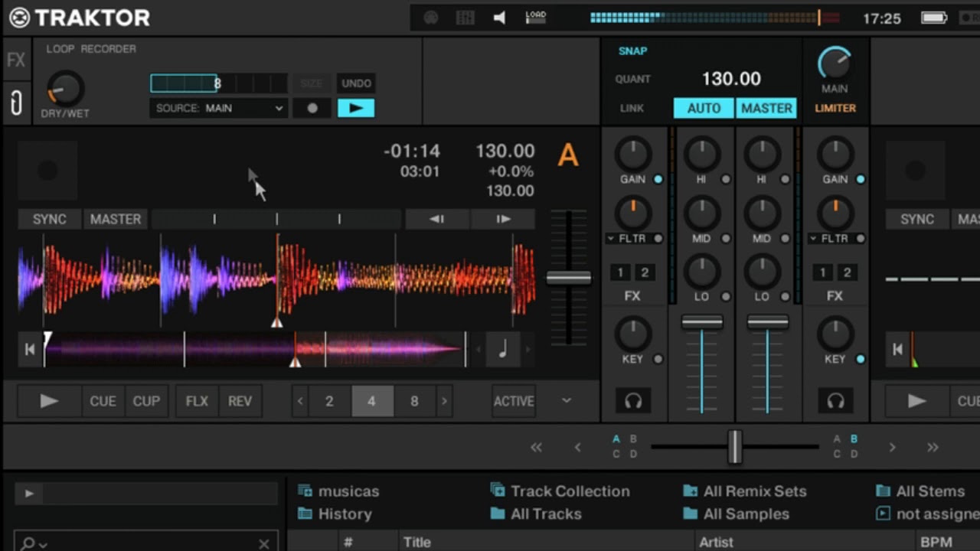Open the All Samples favorite
Viewport: 980px width, 551px height.
tap(736, 514)
